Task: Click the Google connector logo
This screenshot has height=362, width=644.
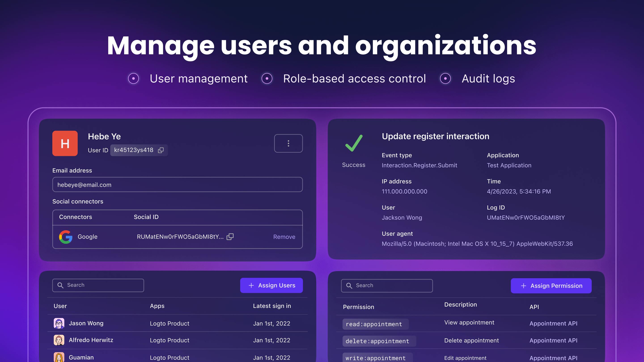Action: tap(66, 237)
